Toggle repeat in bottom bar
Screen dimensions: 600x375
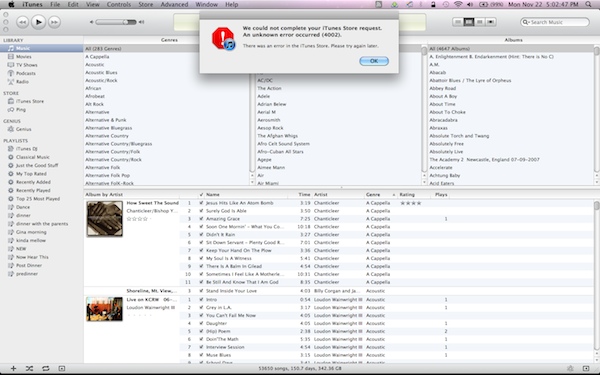point(46,368)
